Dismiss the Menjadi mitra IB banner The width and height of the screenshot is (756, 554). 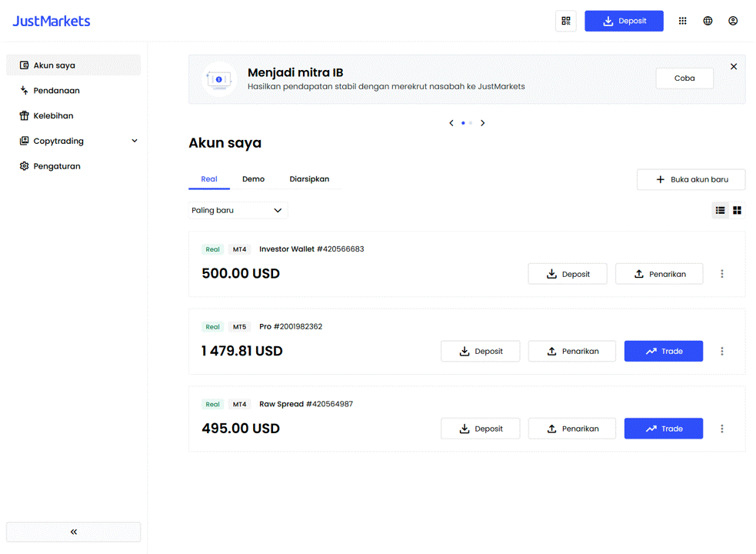click(x=734, y=67)
